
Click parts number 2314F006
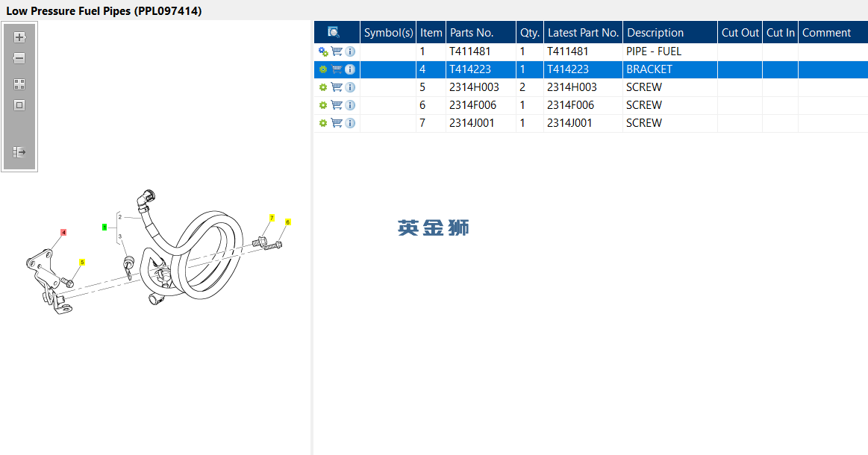[472, 105]
